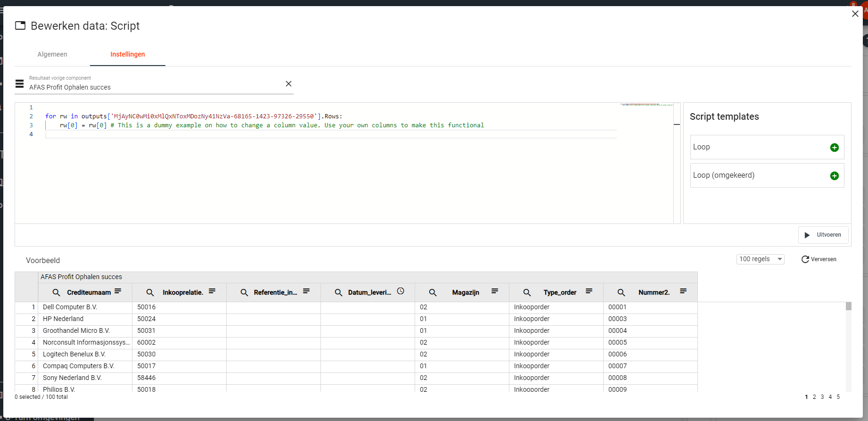Viewport: 868px width, 421px height.
Task: Run the script with Uitvoeren
Action: pyautogui.click(x=823, y=235)
